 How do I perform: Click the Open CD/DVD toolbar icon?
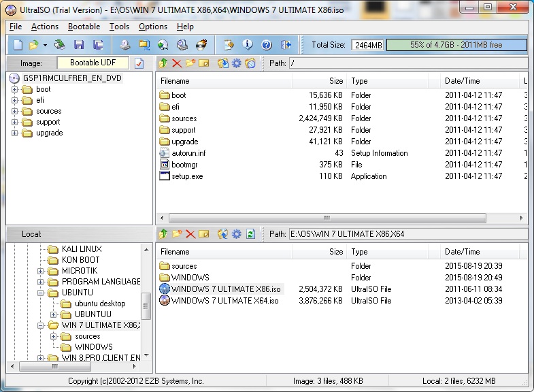coord(60,45)
